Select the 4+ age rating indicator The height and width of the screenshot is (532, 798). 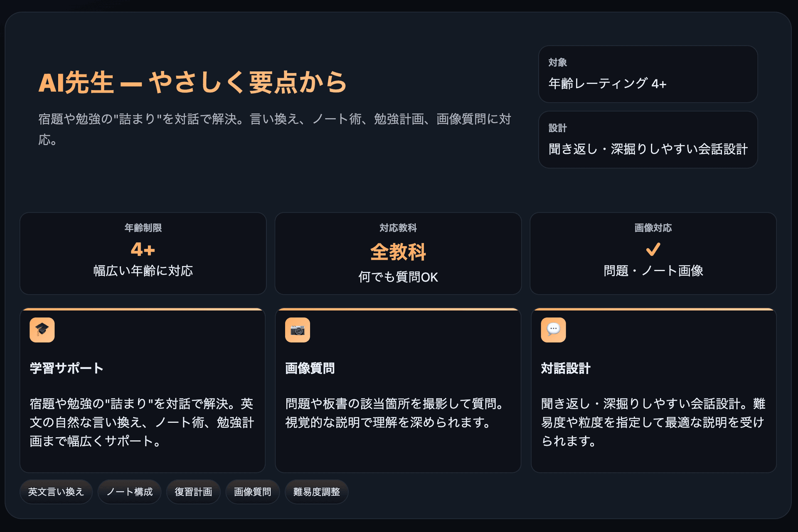[143, 250]
